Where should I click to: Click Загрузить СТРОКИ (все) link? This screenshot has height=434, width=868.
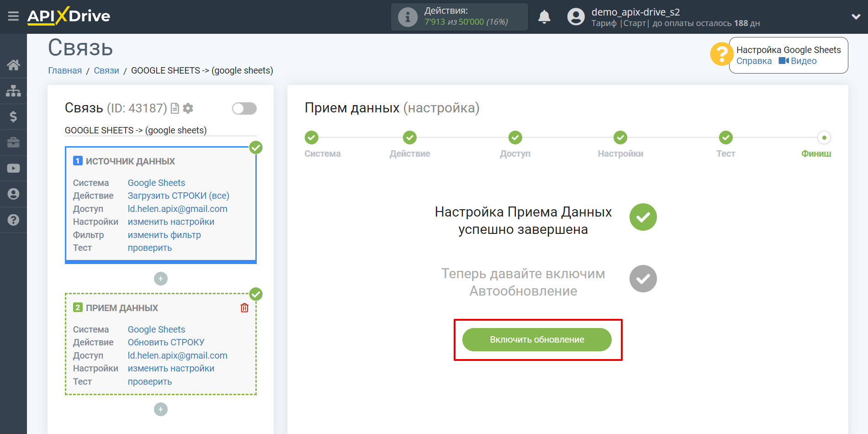tap(178, 196)
